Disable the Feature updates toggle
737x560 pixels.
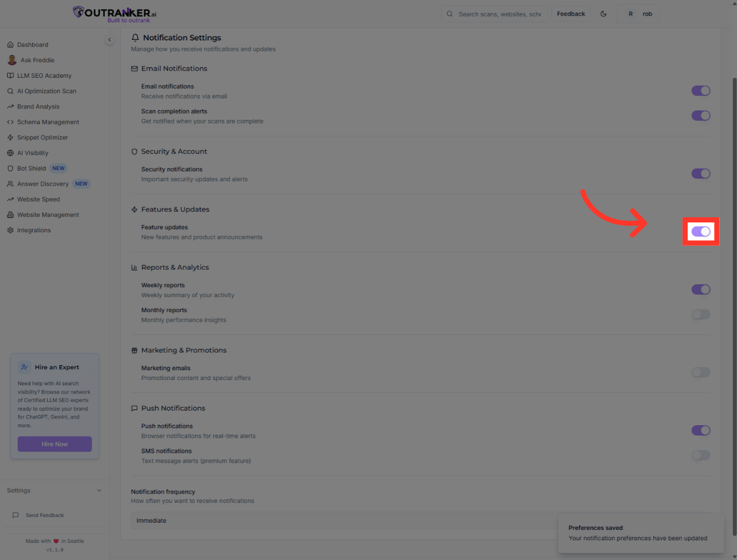click(701, 232)
